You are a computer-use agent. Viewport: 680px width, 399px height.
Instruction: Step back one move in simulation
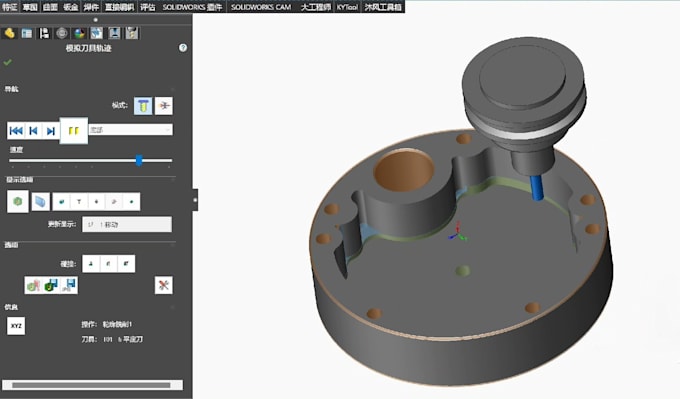pos(33,131)
